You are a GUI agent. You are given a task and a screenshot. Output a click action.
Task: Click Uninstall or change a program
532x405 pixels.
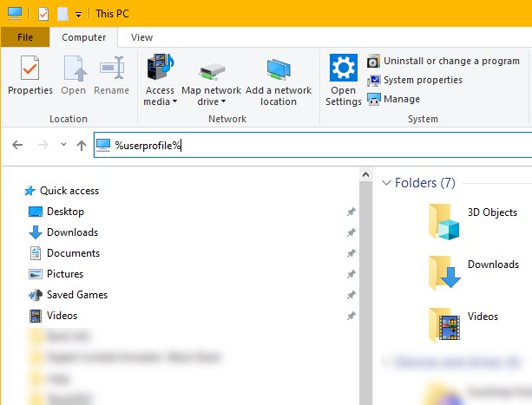pos(443,61)
